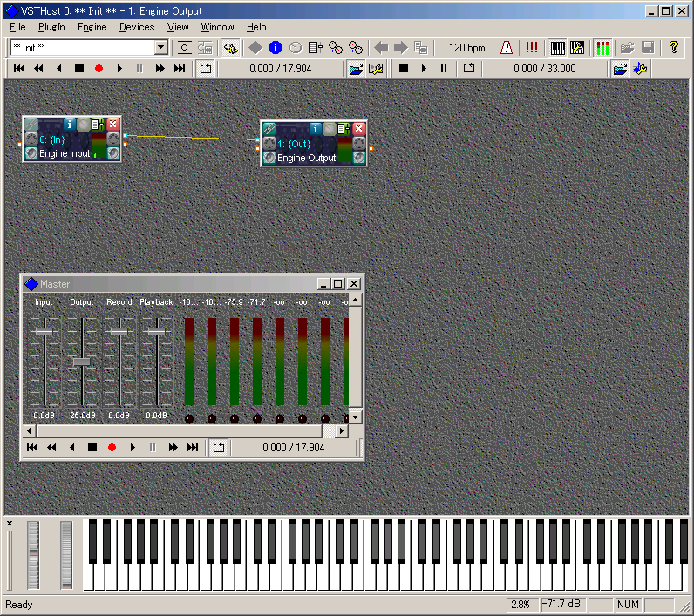Open the plugin edit knob toolbar icon
Image resolution: width=694 pixels, height=616 pixels.
point(296,48)
